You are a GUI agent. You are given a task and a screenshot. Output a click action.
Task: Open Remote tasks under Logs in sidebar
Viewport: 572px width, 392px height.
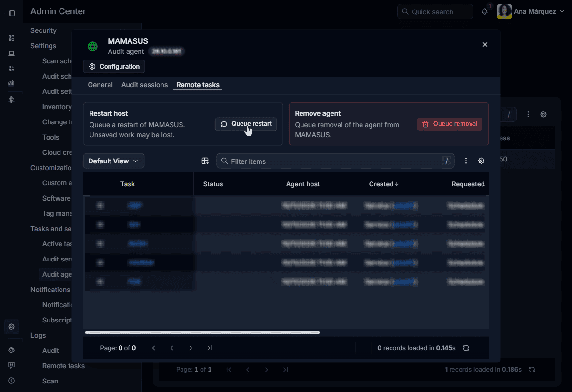point(63,366)
